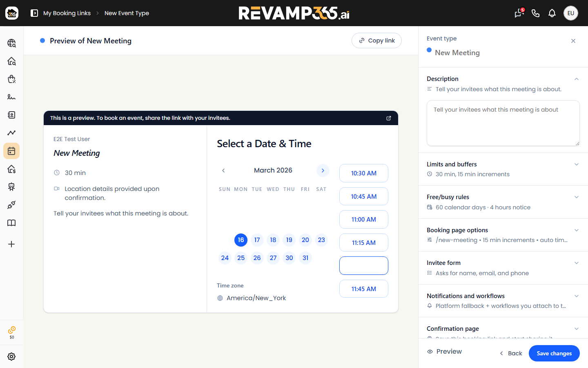Select the 11:00 AM time slot
This screenshot has height=368, width=588.
tap(364, 220)
